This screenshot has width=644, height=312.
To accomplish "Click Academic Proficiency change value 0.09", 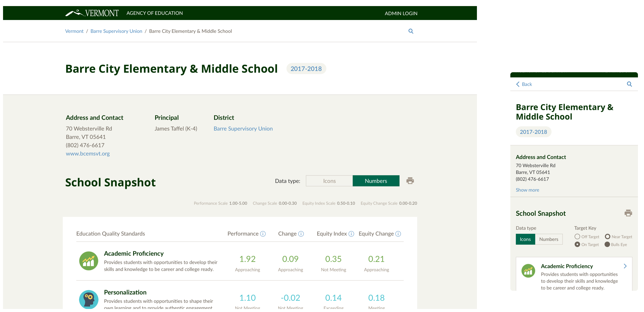I will (290, 259).
